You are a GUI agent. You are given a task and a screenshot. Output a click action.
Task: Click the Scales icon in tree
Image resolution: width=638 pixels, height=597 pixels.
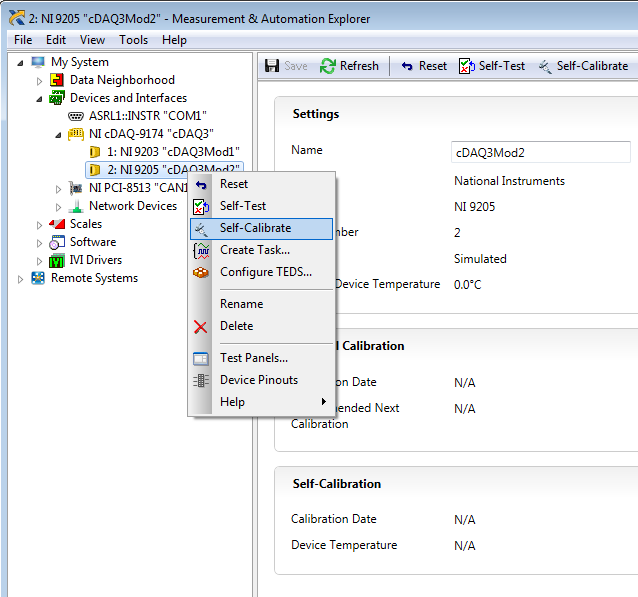click(57, 224)
